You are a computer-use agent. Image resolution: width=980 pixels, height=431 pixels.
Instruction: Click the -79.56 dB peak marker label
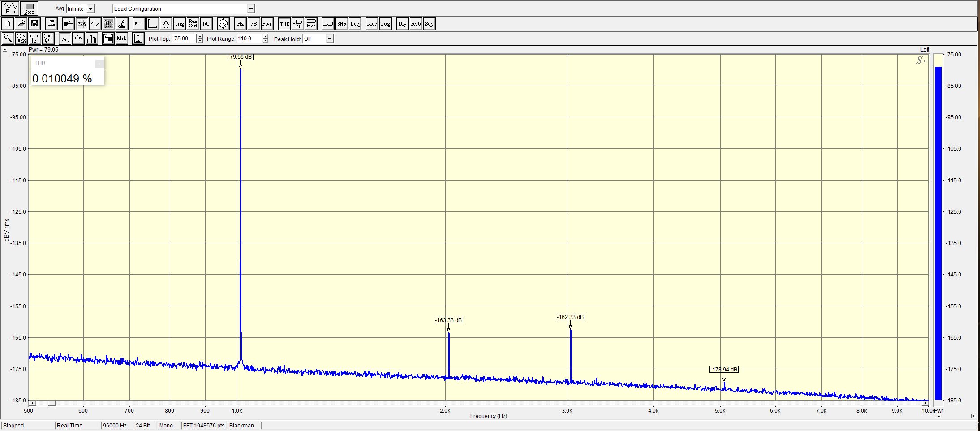click(x=240, y=57)
